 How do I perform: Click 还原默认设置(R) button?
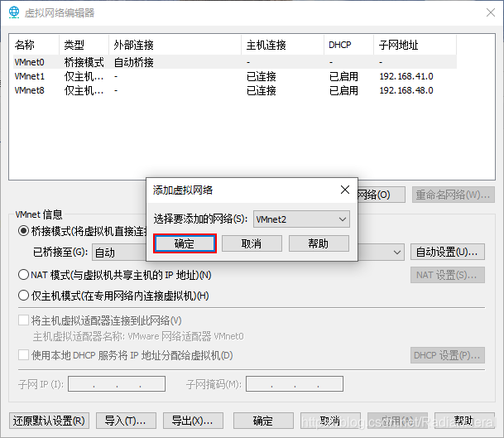click(49, 421)
